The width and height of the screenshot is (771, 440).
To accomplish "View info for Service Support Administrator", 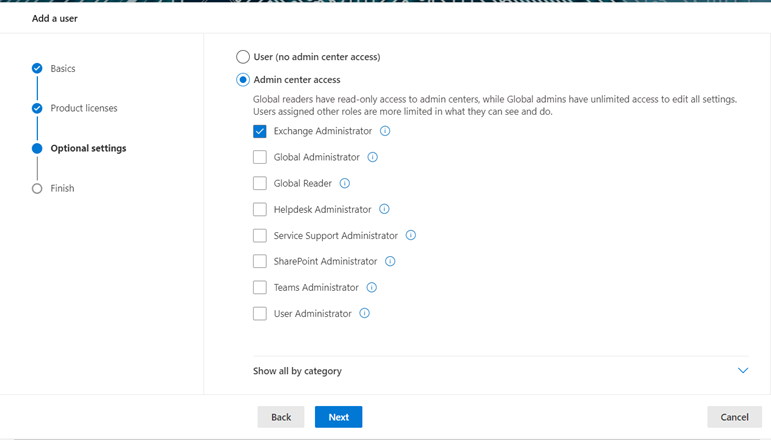I will coord(411,235).
